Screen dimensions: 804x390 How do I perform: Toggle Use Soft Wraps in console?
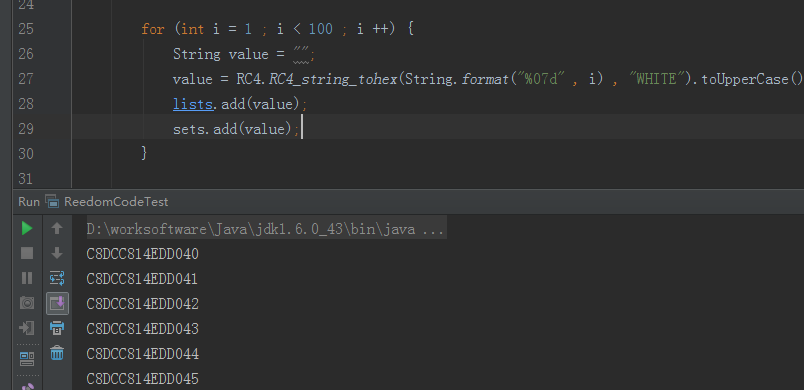click(57, 278)
